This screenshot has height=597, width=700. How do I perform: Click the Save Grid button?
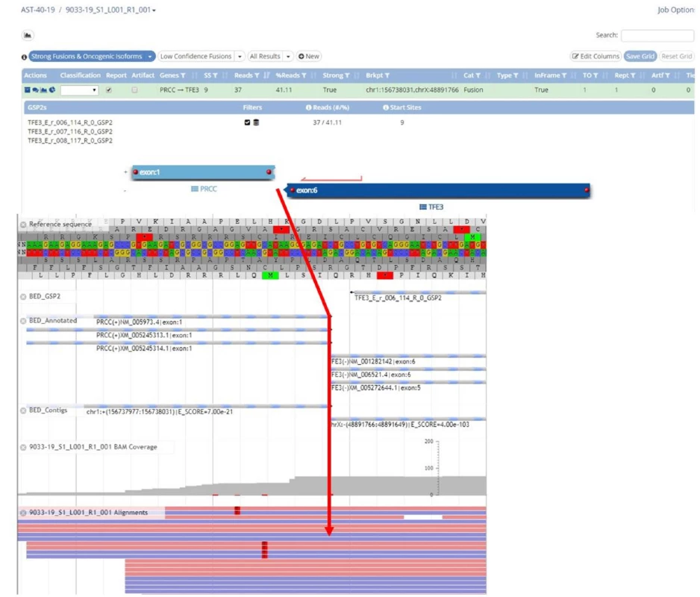point(640,56)
